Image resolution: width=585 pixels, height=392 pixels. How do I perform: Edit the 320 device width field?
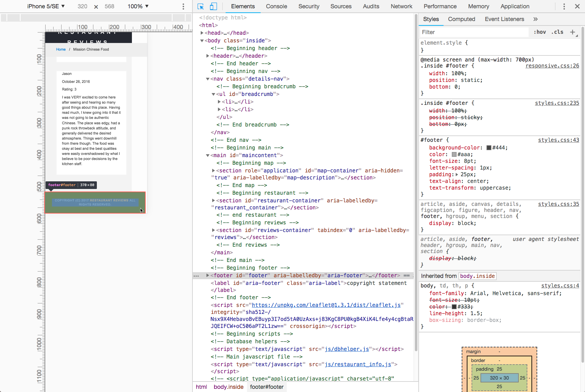click(83, 6)
